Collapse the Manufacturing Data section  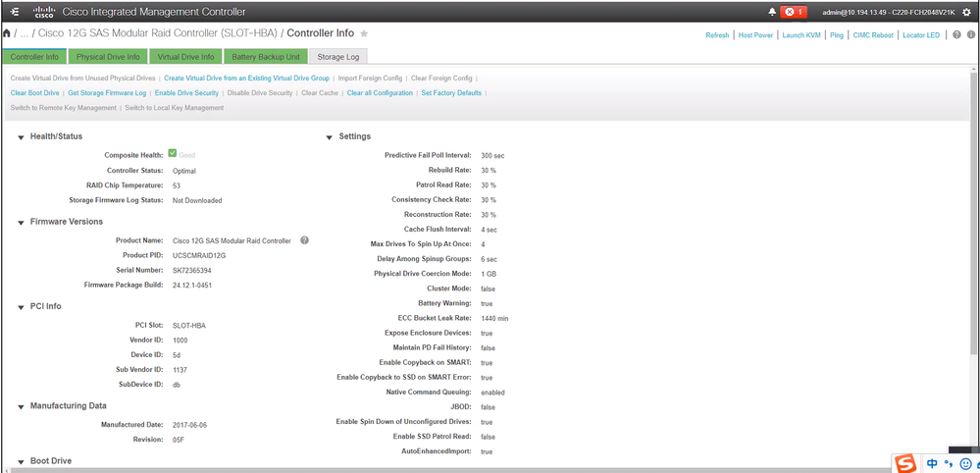point(21,406)
